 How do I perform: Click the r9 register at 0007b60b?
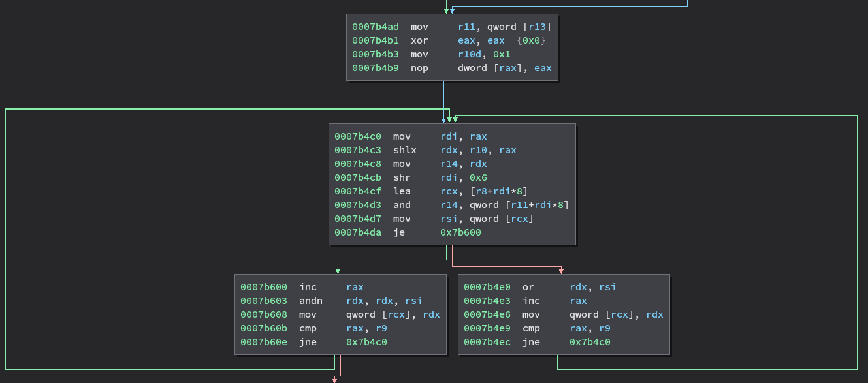[381, 328]
